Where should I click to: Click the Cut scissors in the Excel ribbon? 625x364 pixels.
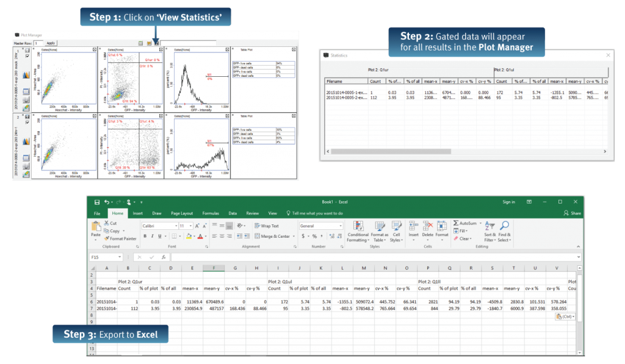point(107,223)
